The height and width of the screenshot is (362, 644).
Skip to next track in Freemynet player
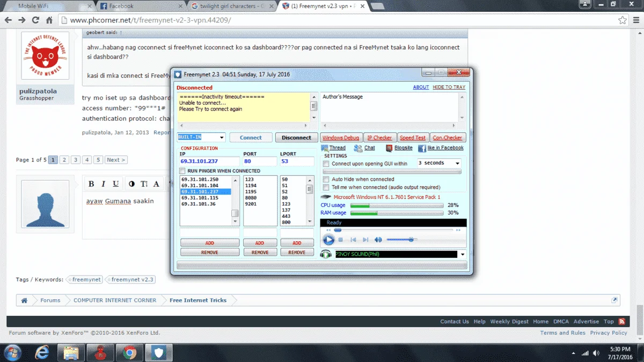(365, 240)
